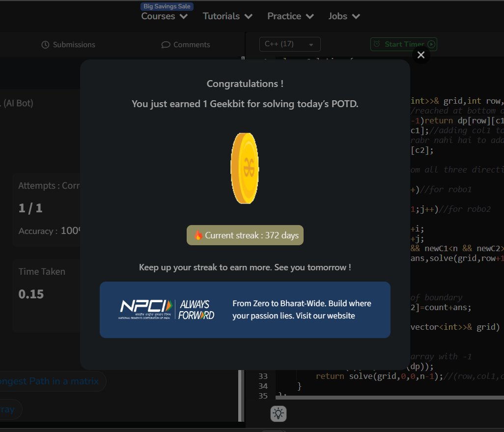The height and width of the screenshot is (432, 504).
Task: Open the Courses dropdown menu
Action: [x=164, y=16]
